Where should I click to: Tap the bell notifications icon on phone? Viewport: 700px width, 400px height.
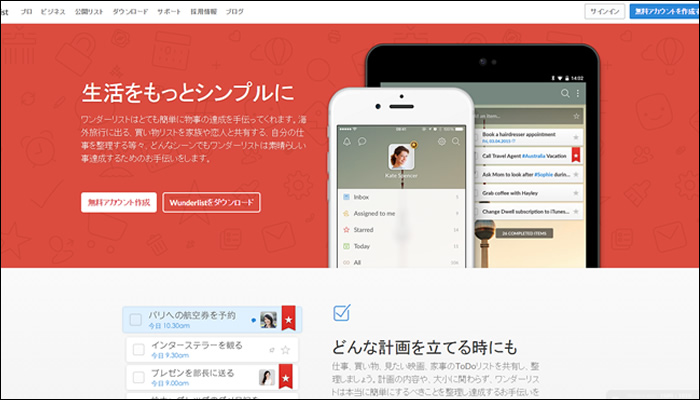(347, 142)
